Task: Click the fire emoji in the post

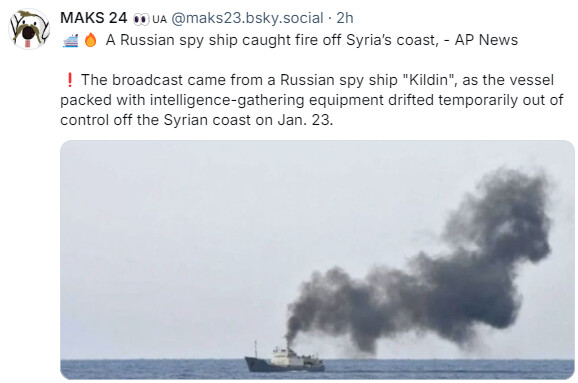Action: point(90,40)
